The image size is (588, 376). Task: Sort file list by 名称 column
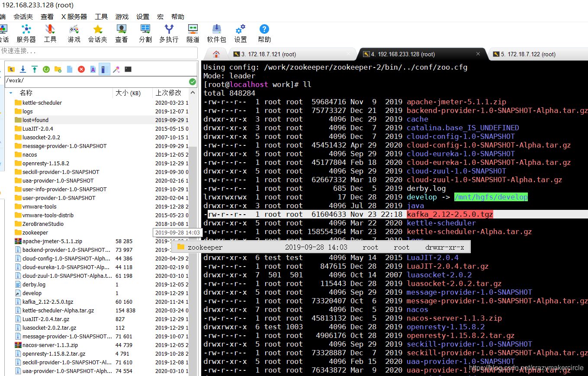coord(26,93)
